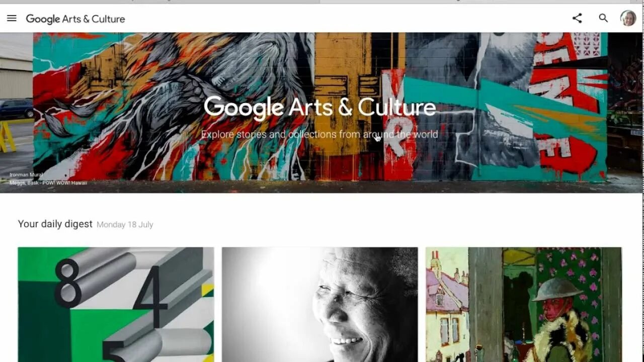The width and height of the screenshot is (644, 362).
Task: Open the numbers 8 4 5 artwork card
Action: tap(116, 304)
